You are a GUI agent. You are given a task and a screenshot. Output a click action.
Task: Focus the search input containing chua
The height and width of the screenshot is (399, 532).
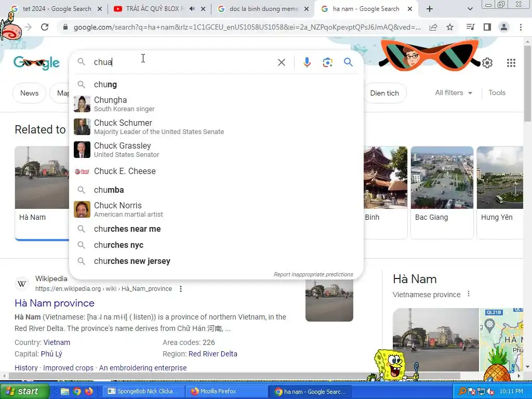coord(183,62)
